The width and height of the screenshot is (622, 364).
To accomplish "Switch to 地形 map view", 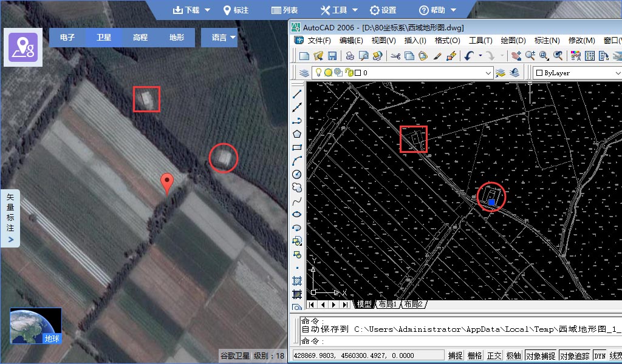I will tap(177, 38).
